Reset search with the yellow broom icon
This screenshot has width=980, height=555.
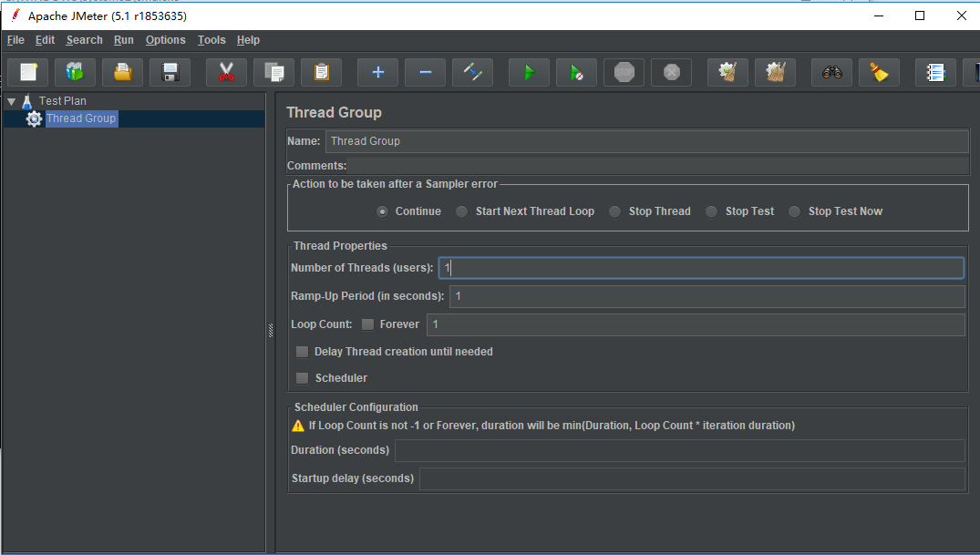pos(879,73)
